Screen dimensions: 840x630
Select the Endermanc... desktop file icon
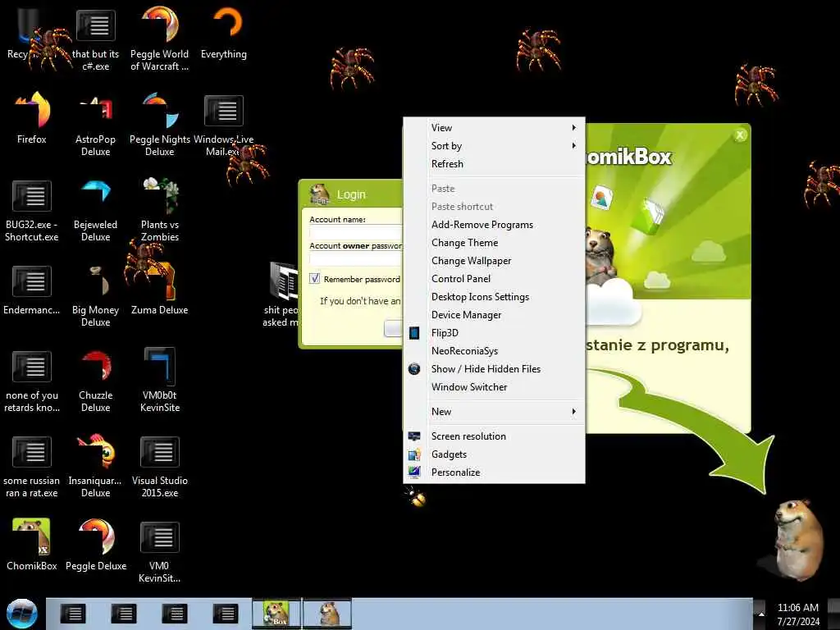click(x=32, y=290)
